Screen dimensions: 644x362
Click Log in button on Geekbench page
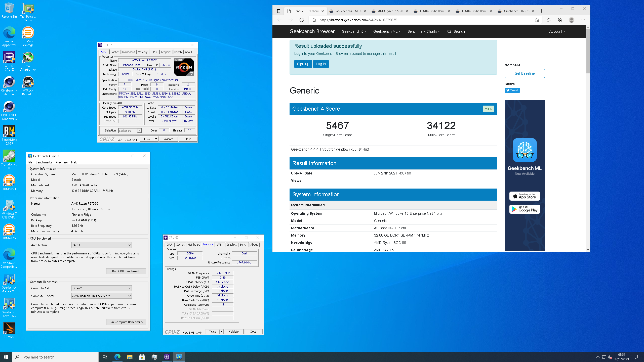tap(321, 64)
